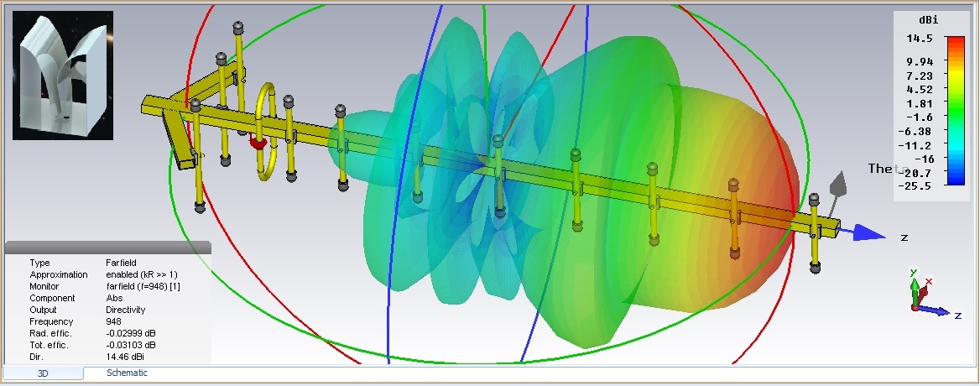The height and width of the screenshot is (386, 980).
Task: Select the red feed port on loop
Action: coord(258,143)
